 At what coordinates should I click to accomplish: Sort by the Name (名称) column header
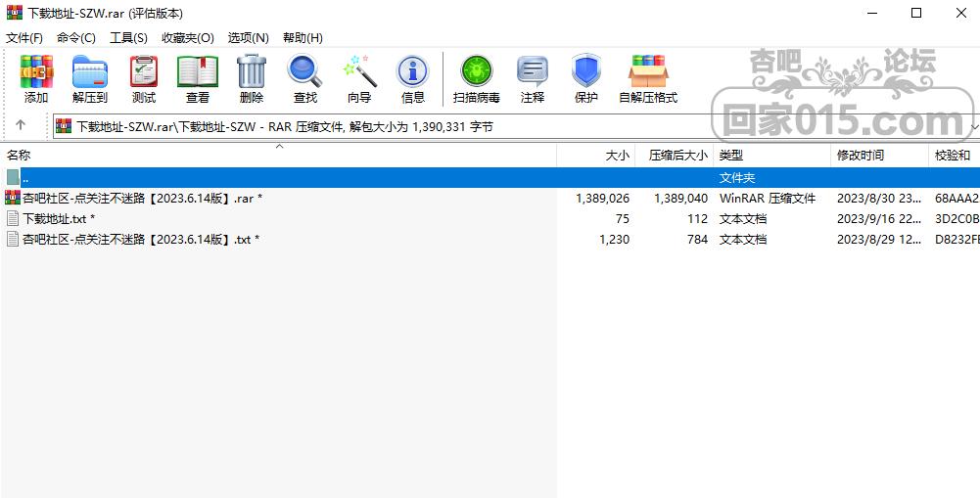point(20,156)
